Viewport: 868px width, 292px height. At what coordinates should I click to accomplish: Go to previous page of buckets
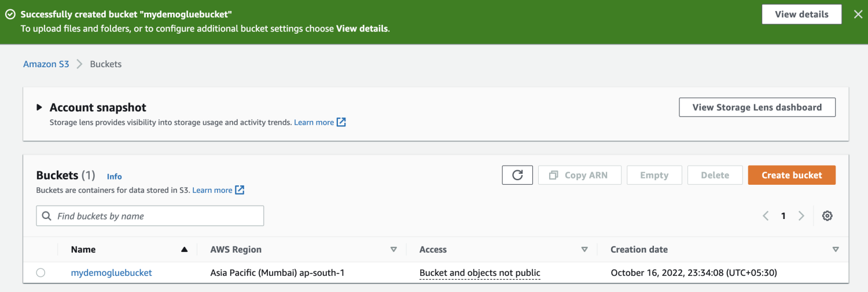pyautogui.click(x=766, y=216)
